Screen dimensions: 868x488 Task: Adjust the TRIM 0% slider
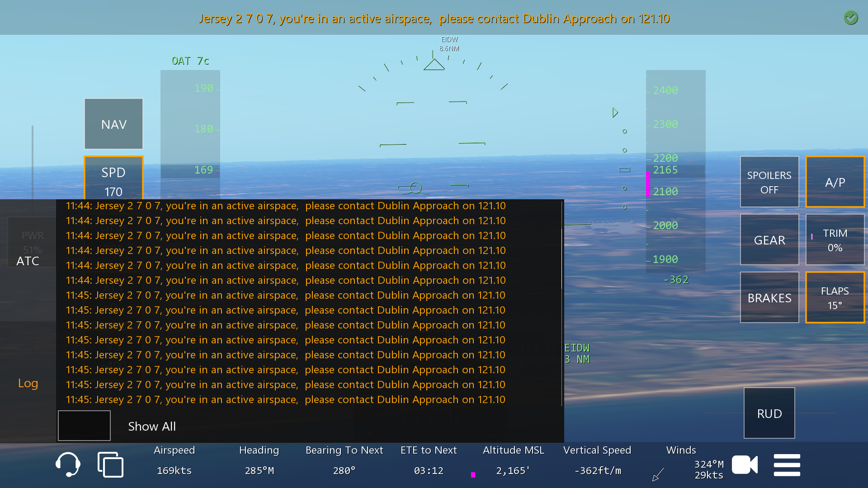tap(835, 240)
